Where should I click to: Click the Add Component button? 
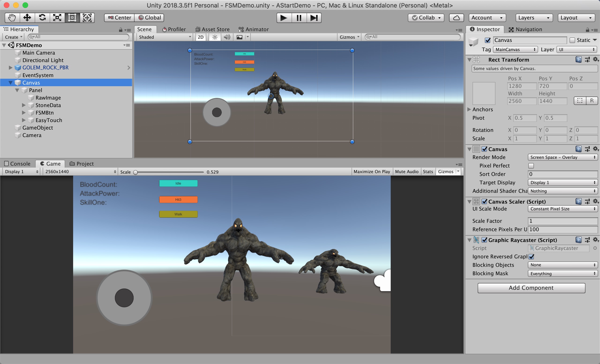(x=531, y=288)
